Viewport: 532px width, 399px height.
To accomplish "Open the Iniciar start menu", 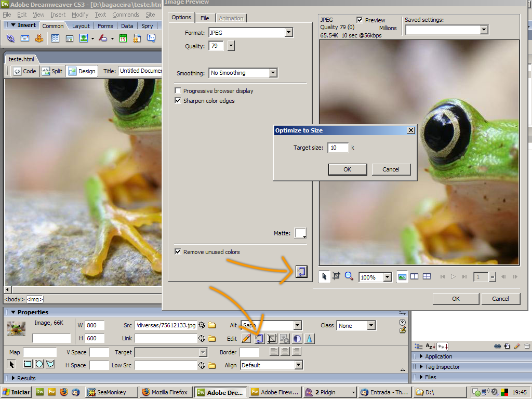I will click(x=16, y=392).
